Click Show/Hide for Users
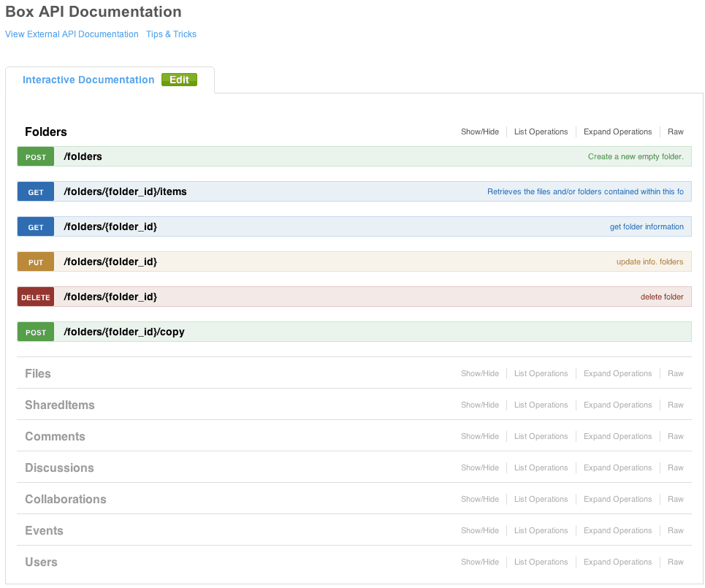This screenshot has height=588, width=705. (480, 562)
